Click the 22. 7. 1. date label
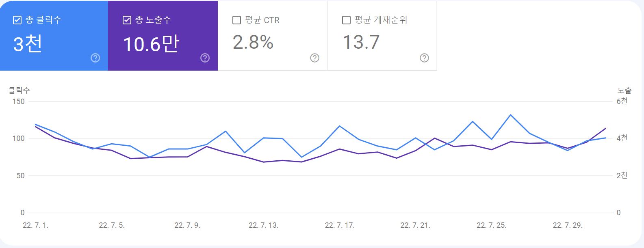Viewport: 644px width, 248px height. [35, 225]
